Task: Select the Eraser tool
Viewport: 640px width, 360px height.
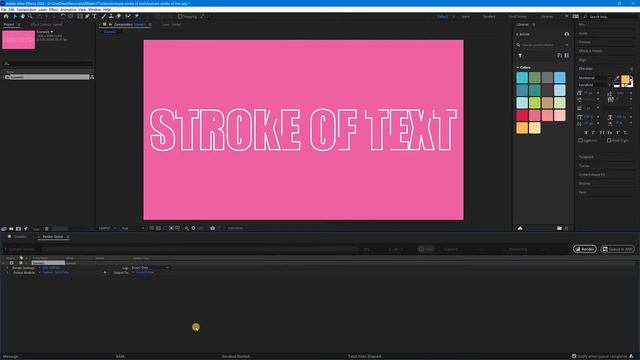Action: tap(118, 16)
